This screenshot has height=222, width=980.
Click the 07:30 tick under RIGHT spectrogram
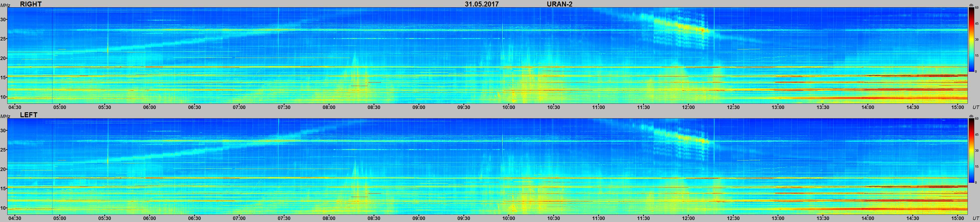click(x=284, y=107)
